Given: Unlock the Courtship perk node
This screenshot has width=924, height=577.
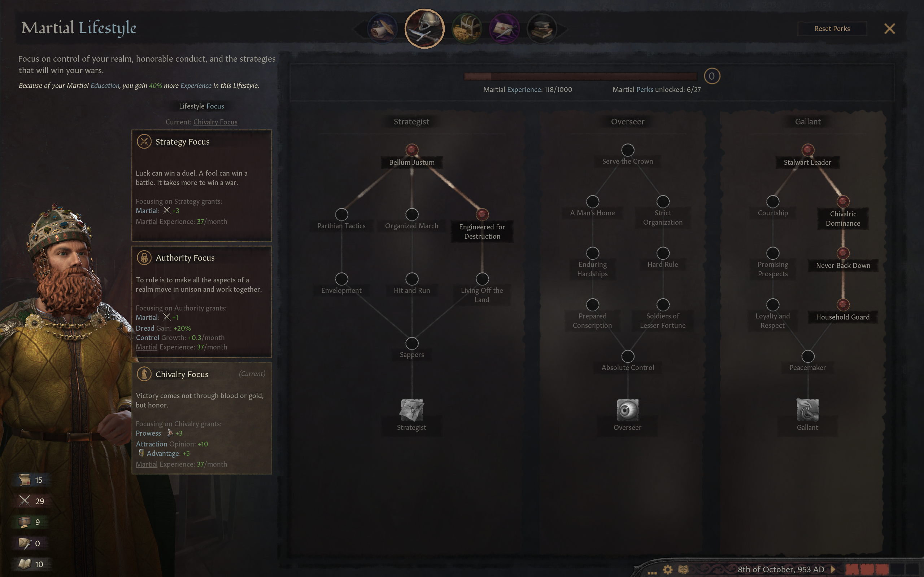Looking at the screenshot, I should pyautogui.click(x=773, y=202).
